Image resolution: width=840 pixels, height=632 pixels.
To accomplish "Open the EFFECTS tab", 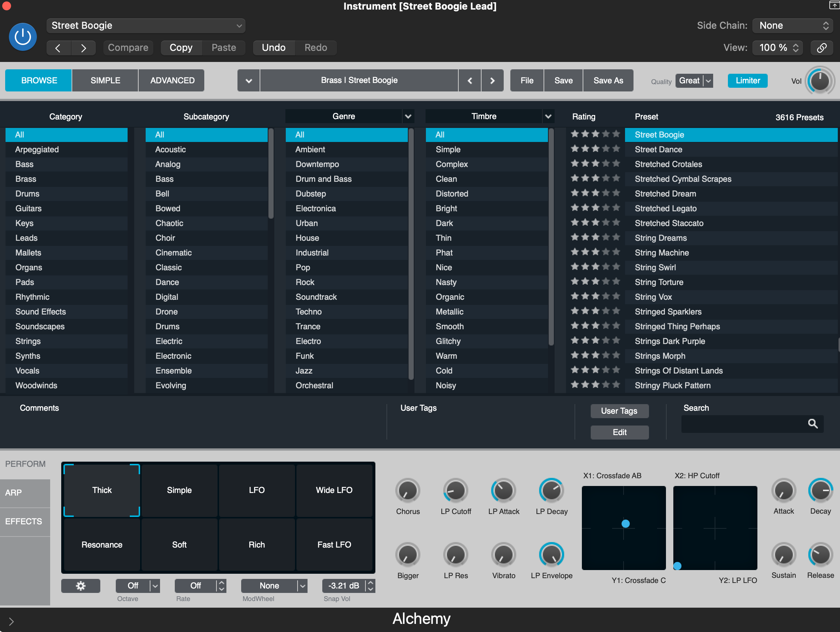I will click(24, 521).
